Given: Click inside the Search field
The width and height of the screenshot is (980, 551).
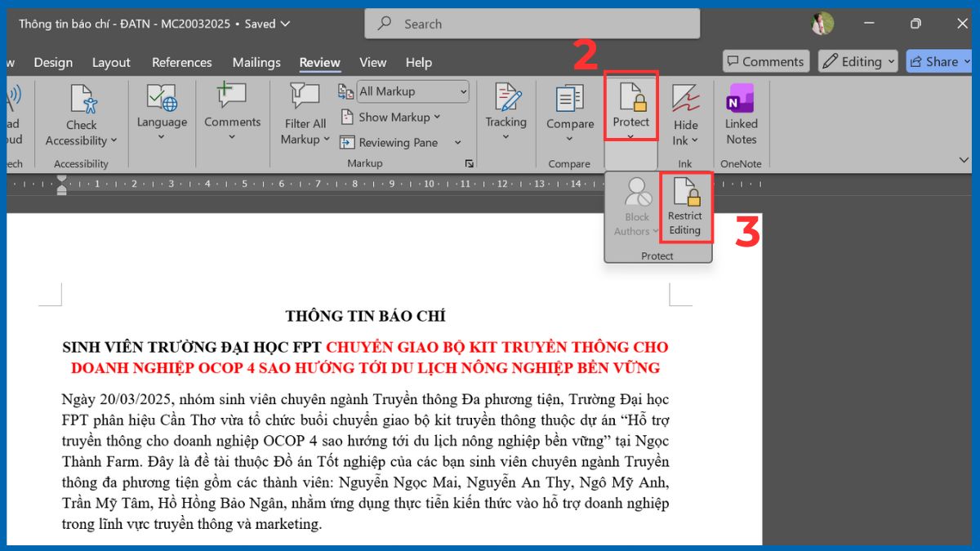Looking at the screenshot, I should click(x=531, y=24).
